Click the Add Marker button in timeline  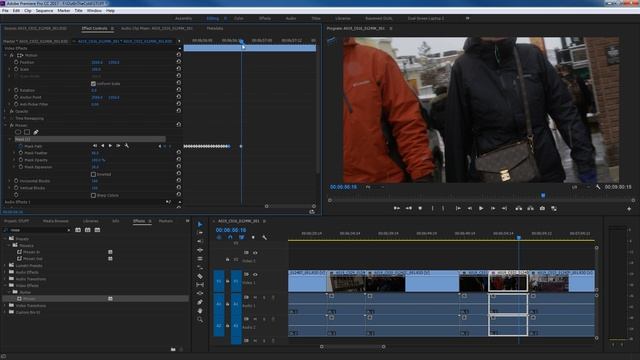(x=253, y=237)
